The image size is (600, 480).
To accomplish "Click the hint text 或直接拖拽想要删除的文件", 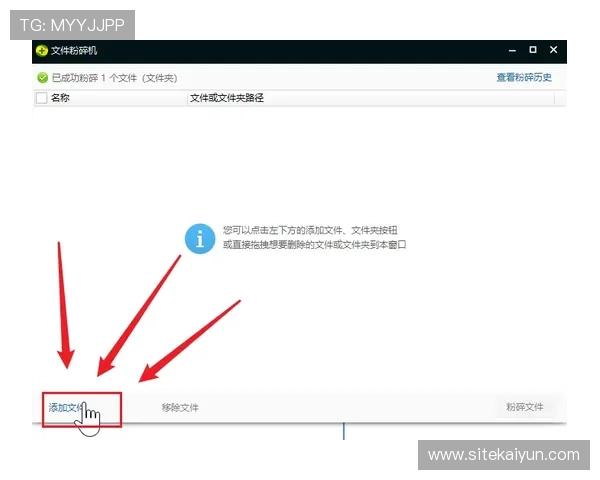I will 315,245.
